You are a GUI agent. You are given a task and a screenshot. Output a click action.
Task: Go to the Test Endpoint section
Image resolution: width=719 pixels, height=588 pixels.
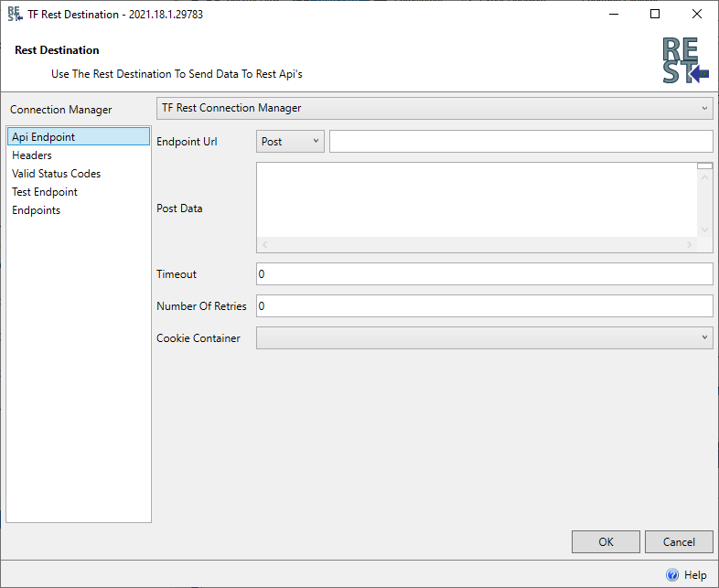click(79, 192)
